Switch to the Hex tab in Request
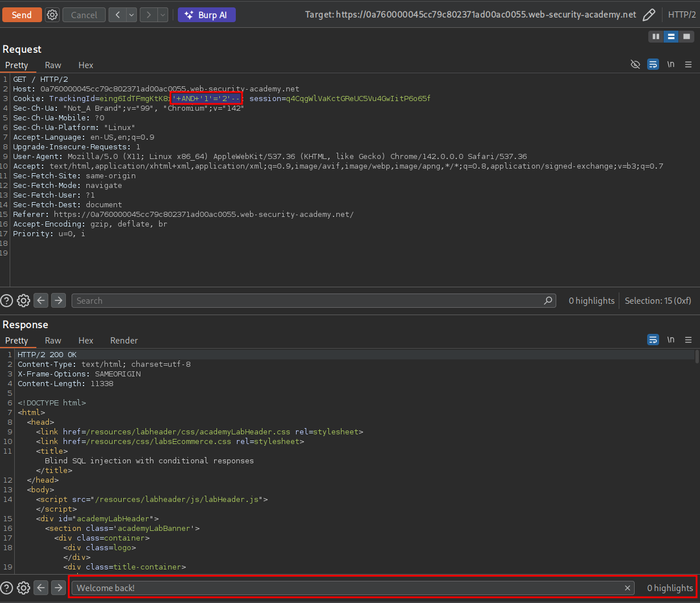Image resolution: width=700 pixels, height=603 pixels. tap(86, 65)
